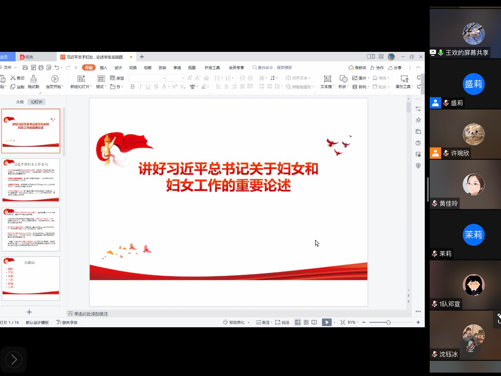Toggle Bold formatting

point(133,87)
